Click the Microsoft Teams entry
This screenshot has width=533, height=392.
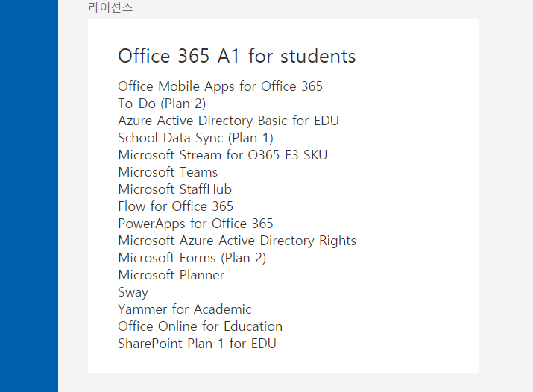168,172
